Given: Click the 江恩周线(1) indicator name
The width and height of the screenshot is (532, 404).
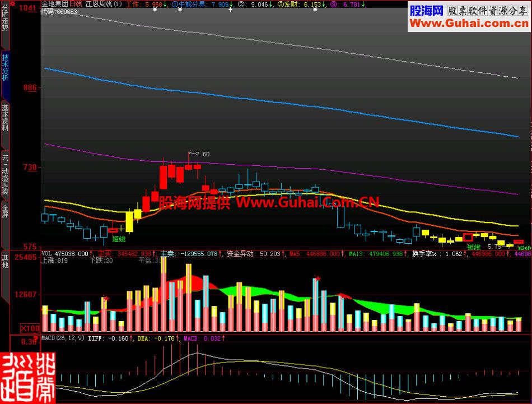Looking at the screenshot, I should tap(104, 4).
